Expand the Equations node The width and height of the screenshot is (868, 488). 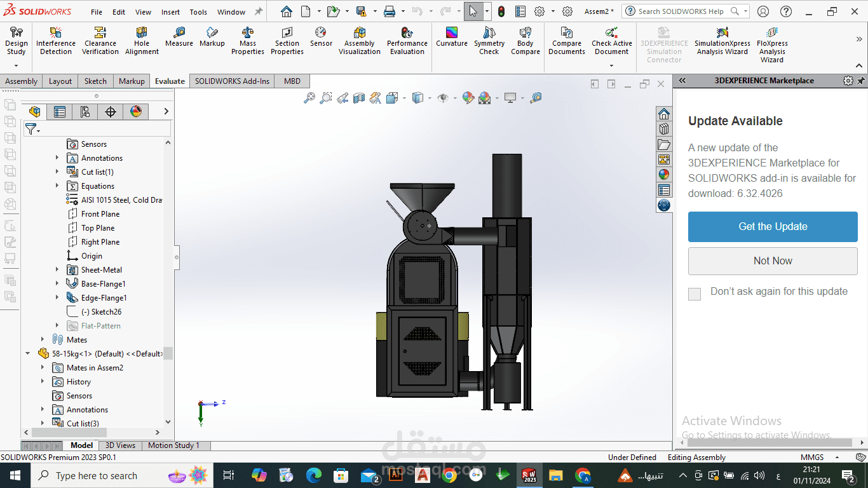57,186
